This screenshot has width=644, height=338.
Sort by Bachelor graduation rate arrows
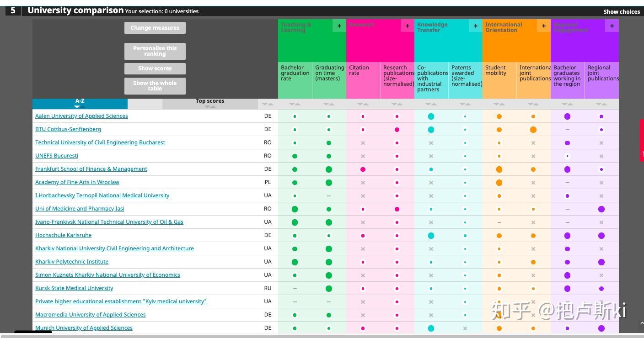click(295, 104)
